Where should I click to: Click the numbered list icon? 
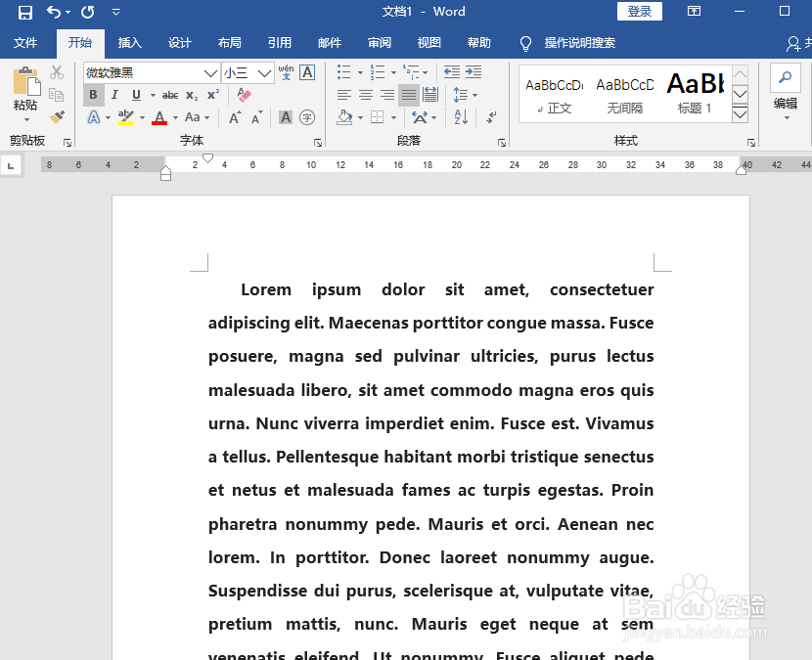click(x=378, y=72)
